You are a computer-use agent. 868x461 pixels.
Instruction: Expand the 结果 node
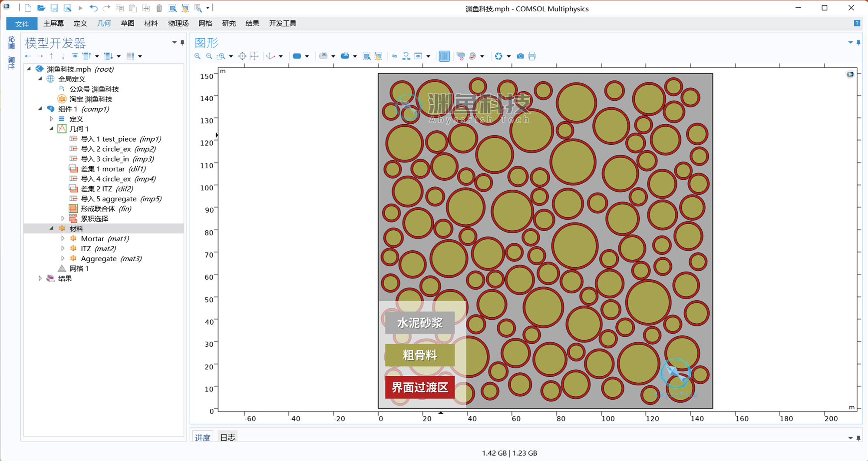click(40, 278)
